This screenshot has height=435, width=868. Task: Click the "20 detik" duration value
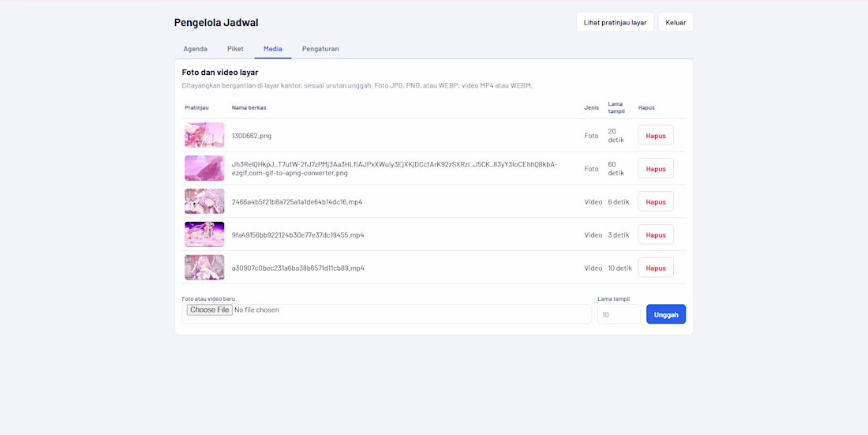pos(615,135)
